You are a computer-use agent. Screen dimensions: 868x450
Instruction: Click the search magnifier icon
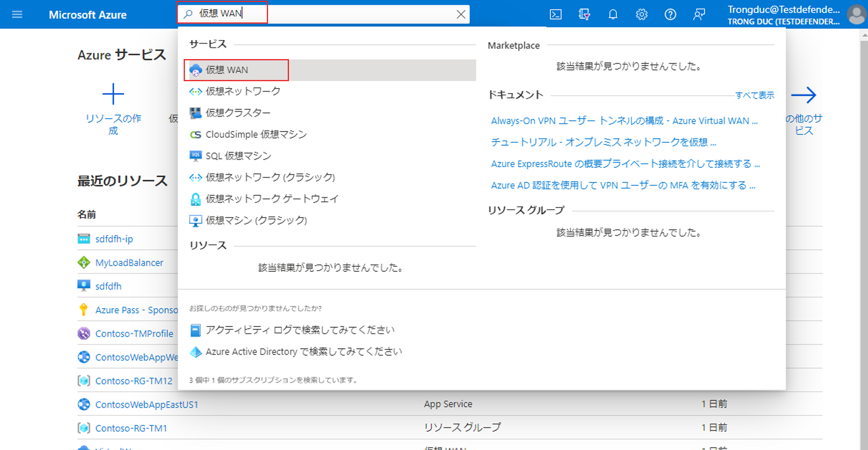pos(188,14)
